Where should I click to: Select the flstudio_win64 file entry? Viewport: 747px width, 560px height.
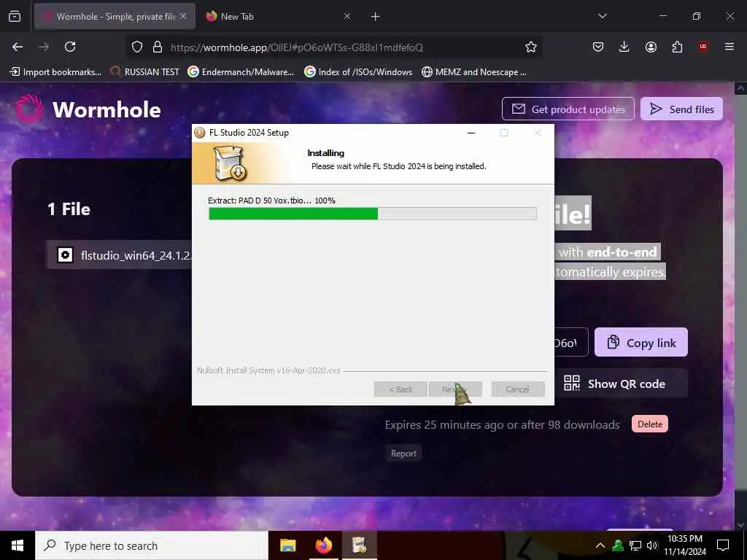[119, 255]
